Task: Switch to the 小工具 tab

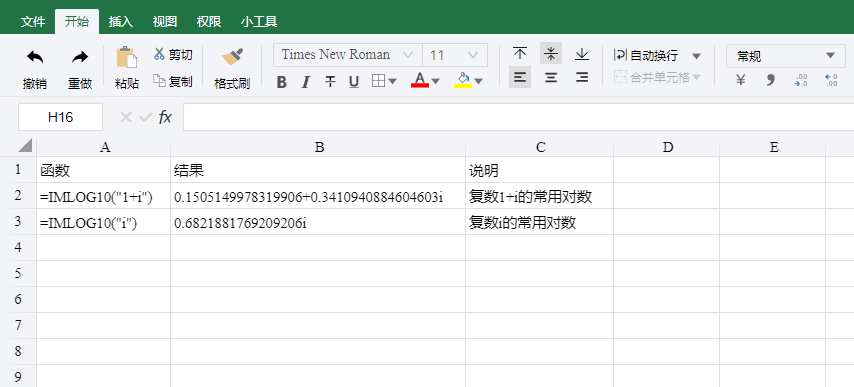Action: (259, 22)
